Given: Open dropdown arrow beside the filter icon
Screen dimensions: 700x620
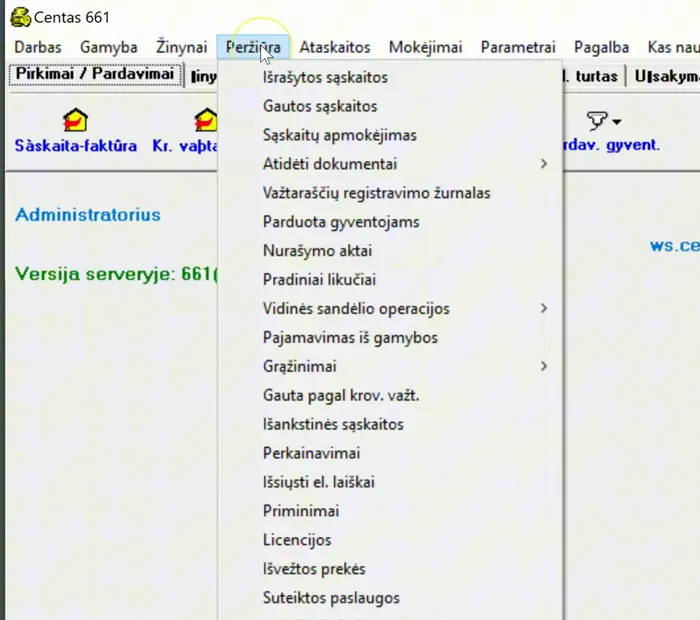Looking at the screenshot, I should coord(617,121).
